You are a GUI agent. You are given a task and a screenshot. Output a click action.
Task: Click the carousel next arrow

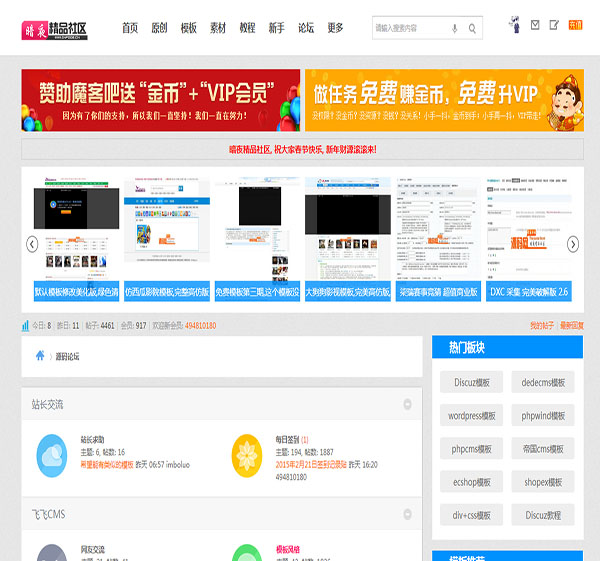coord(573,244)
